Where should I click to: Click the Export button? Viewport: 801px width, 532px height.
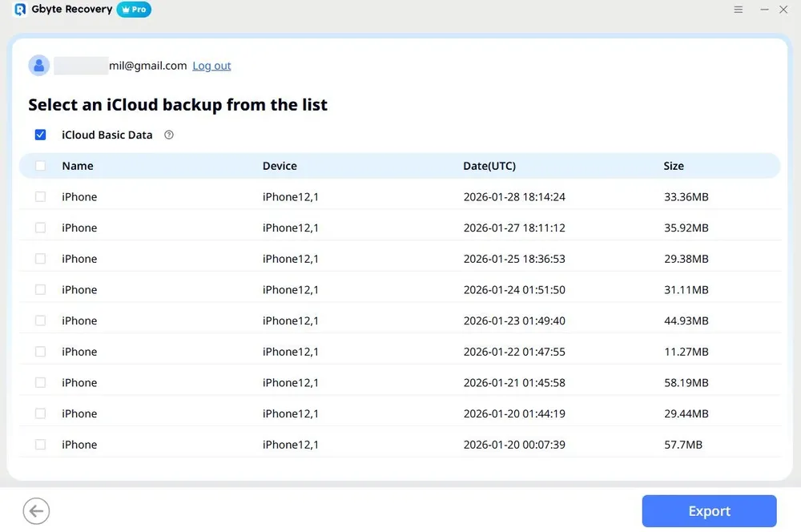pyautogui.click(x=708, y=510)
